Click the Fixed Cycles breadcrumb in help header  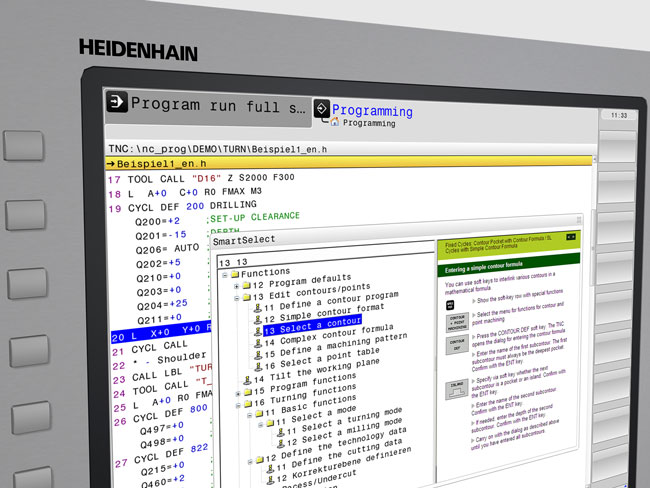pos(499,243)
